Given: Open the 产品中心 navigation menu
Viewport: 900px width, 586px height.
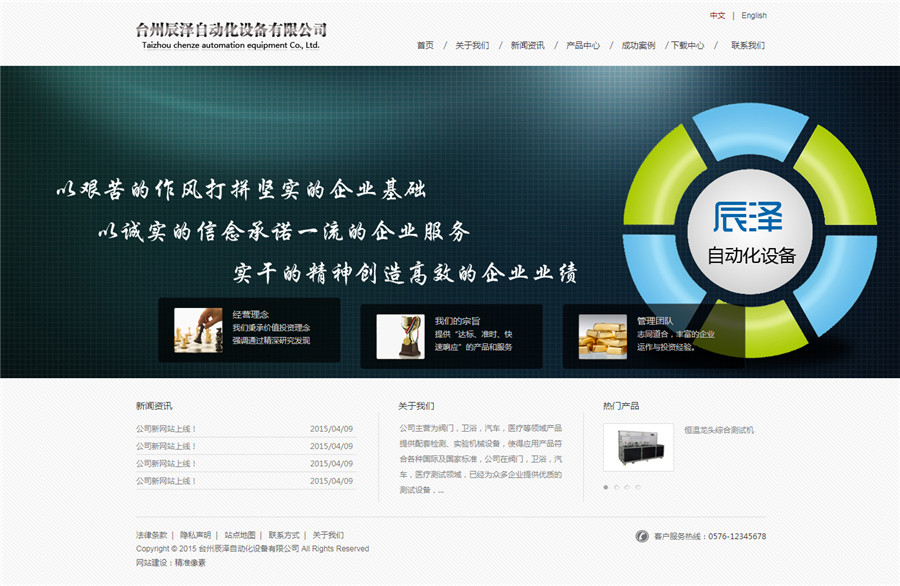Looking at the screenshot, I should [x=583, y=45].
